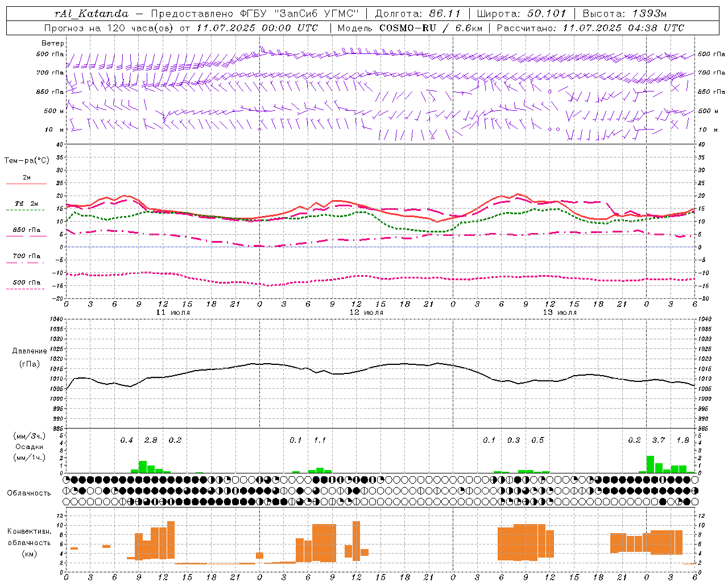This screenshot has width=728, height=582.
Task: Click the '13 июля' date label
Action: 560,313
